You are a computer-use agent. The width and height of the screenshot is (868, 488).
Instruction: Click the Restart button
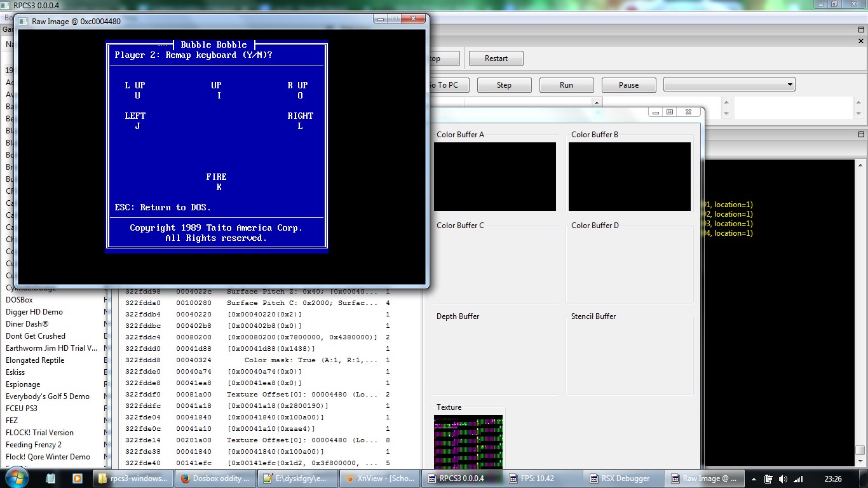tap(496, 58)
